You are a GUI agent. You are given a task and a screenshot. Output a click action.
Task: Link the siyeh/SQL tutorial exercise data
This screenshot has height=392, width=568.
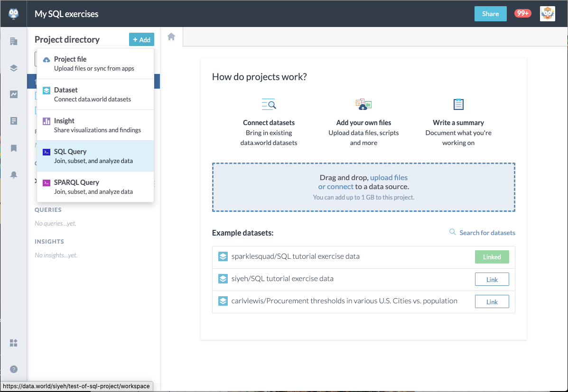(x=492, y=280)
